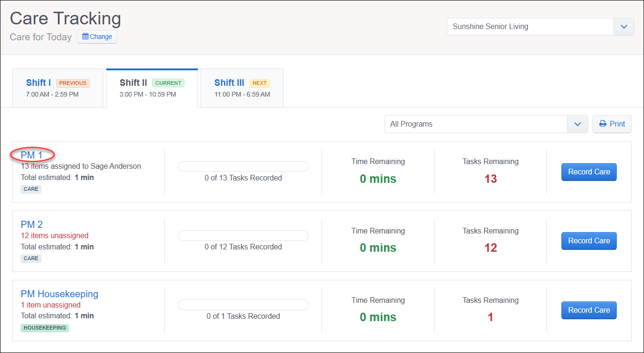
Task: Click the HOUSEKEEPING tag
Action: (45, 328)
